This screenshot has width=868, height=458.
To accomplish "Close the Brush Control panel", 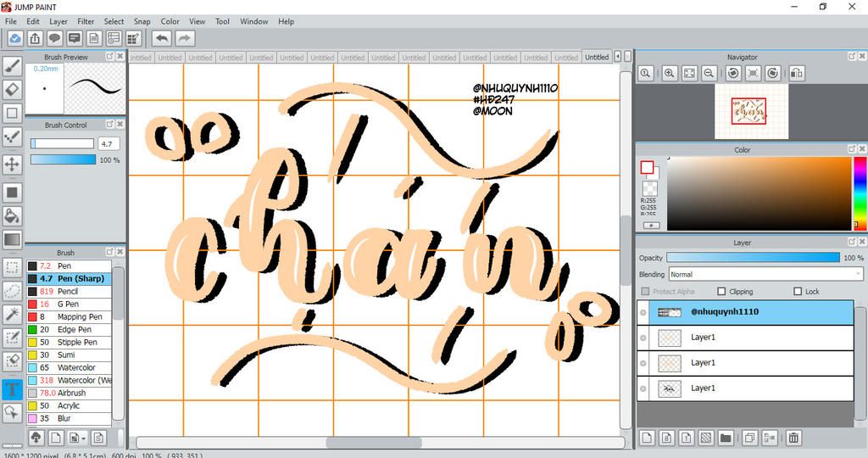I will 120,124.
